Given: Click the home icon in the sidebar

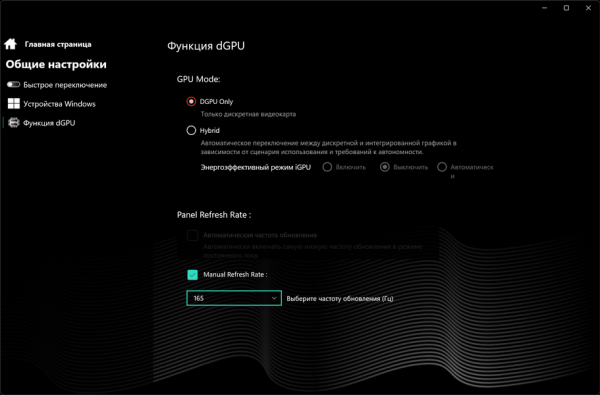Looking at the screenshot, I should [10, 44].
